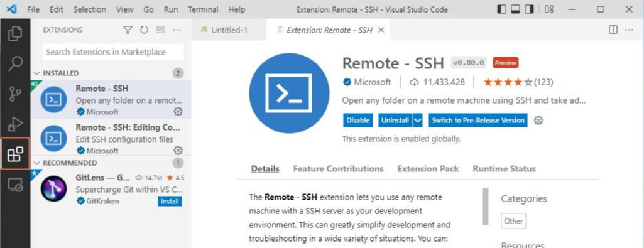The height and width of the screenshot is (248, 644).
Task: Switch to Extension Pack tab
Action: tap(428, 169)
